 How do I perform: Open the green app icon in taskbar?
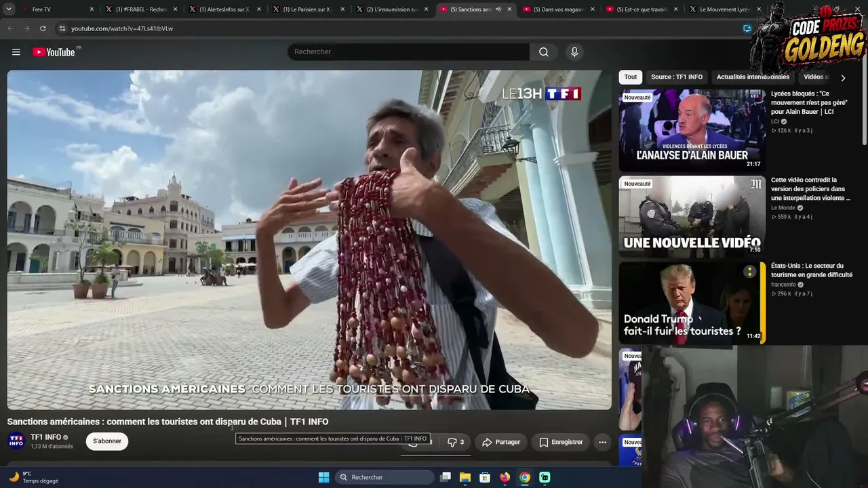click(x=545, y=477)
